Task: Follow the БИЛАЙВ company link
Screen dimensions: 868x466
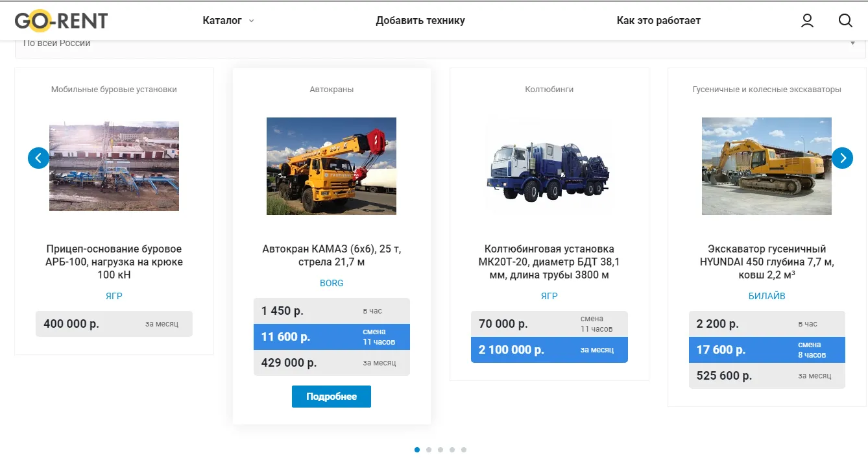Action: click(x=767, y=297)
